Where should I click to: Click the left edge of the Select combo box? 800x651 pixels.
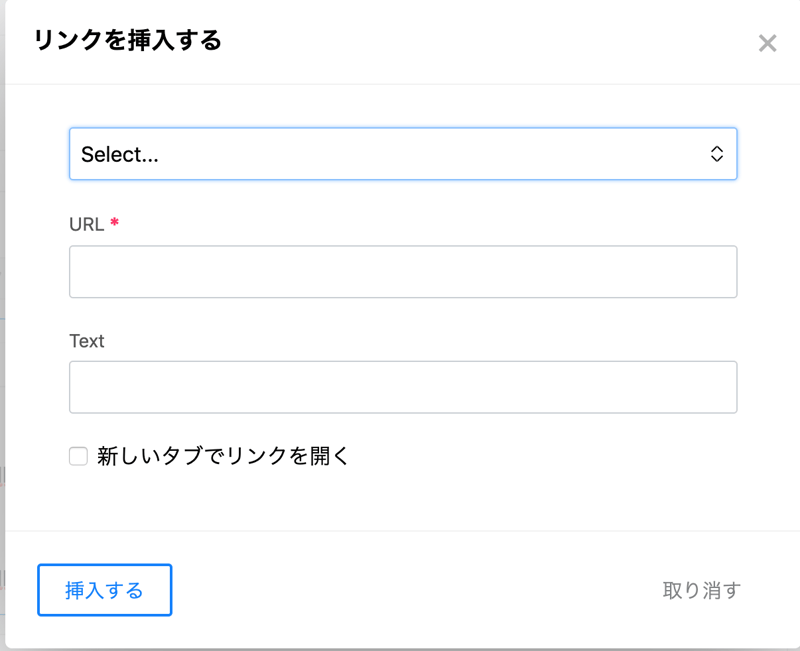point(76,154)
